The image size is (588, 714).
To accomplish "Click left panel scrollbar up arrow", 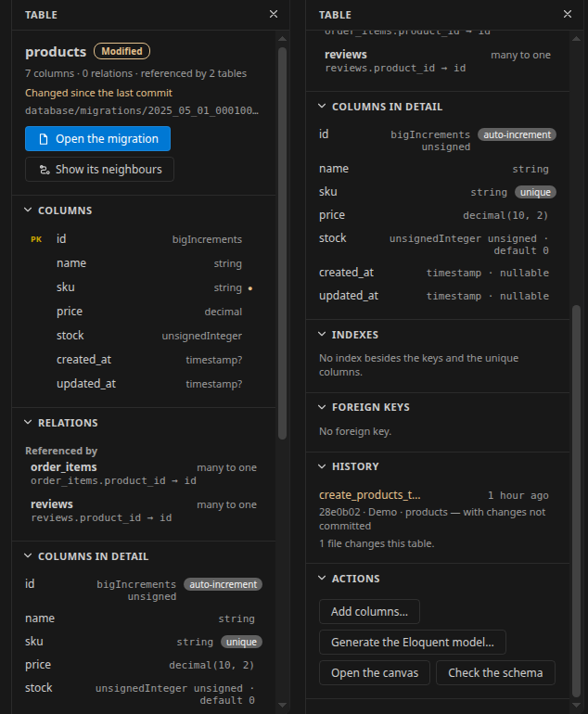I will pyautogui.click(x=282, y=39).
